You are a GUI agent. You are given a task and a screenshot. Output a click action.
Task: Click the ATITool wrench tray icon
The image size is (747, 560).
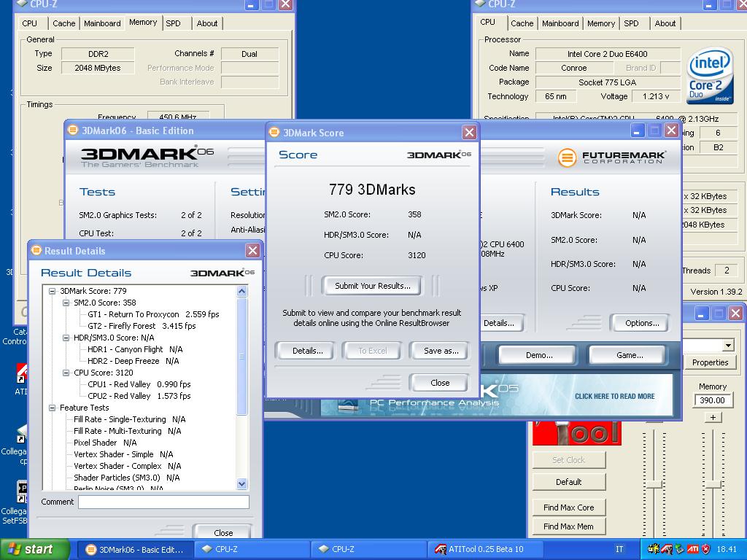(666, 549)
